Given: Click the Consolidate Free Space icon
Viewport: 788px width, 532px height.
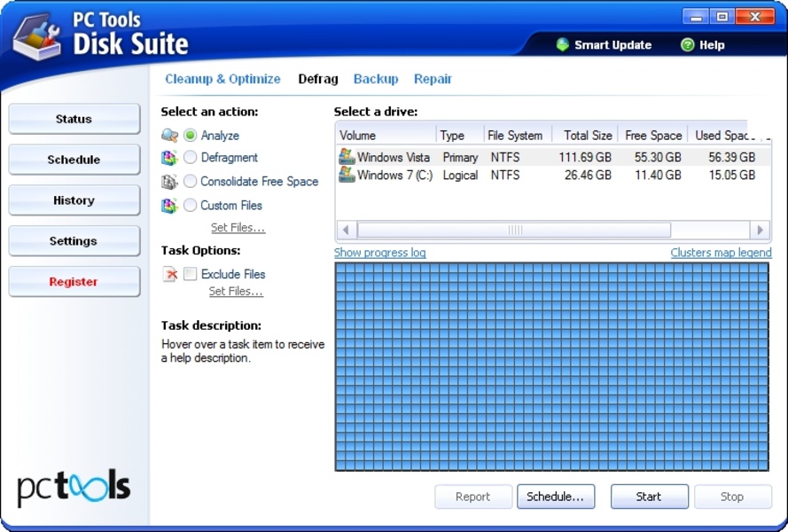Looking at the screenshot, I should [x=169, y=182].
